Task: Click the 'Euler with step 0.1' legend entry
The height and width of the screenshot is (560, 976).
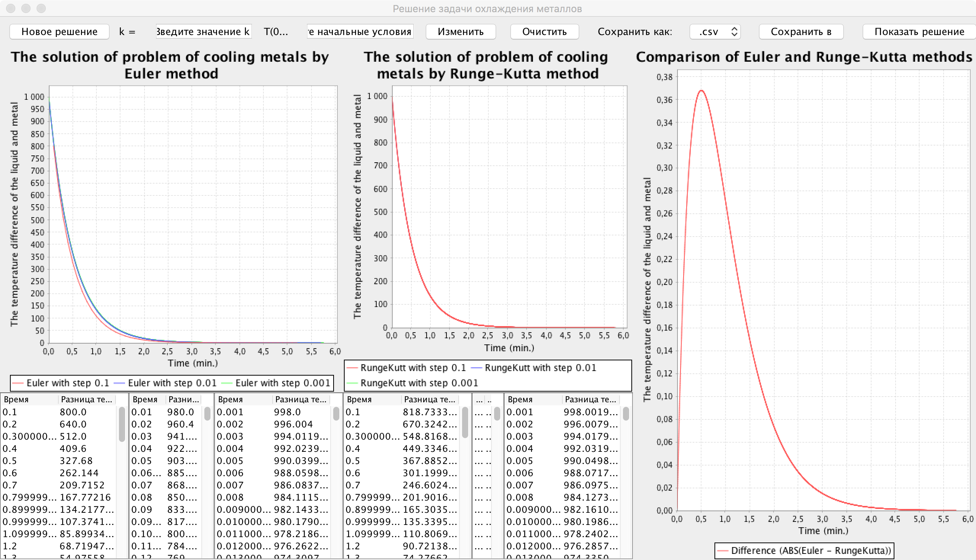Action: 67,383
